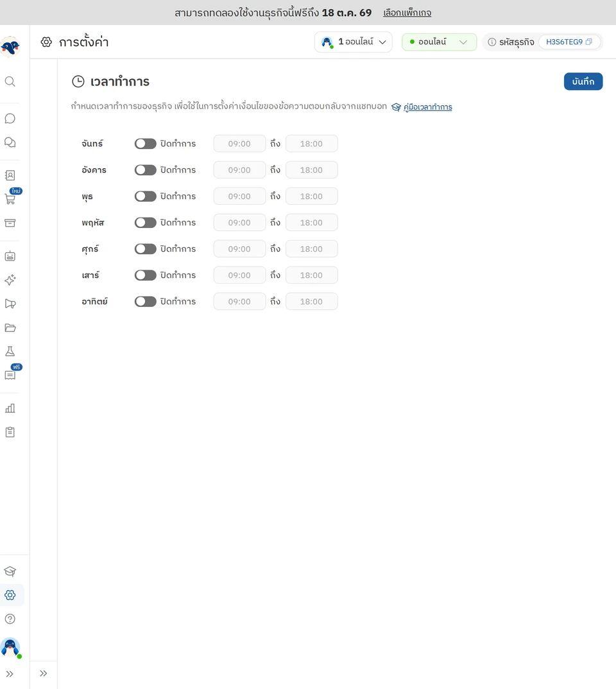Toggle working hours for จันทร์
Image resolution: width=616 pixels, height=689 pixels.
pyautogui.click(x=145, y=144)
